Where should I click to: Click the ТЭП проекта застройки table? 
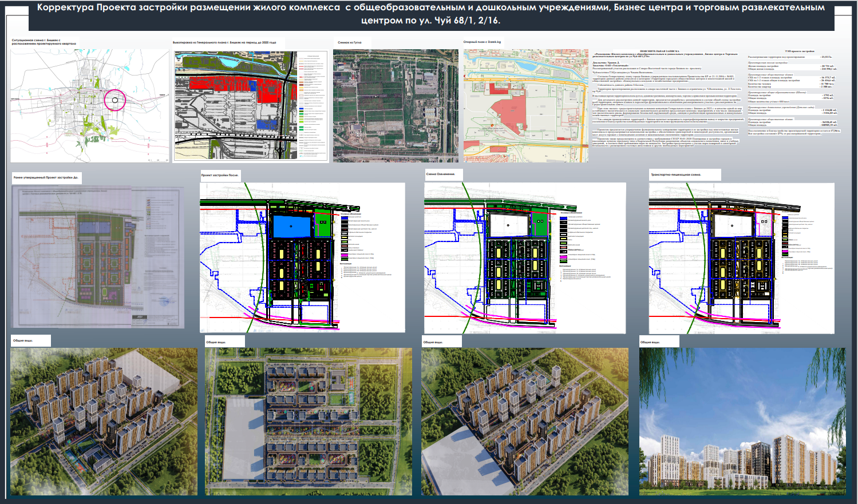[x=793, y=93]
